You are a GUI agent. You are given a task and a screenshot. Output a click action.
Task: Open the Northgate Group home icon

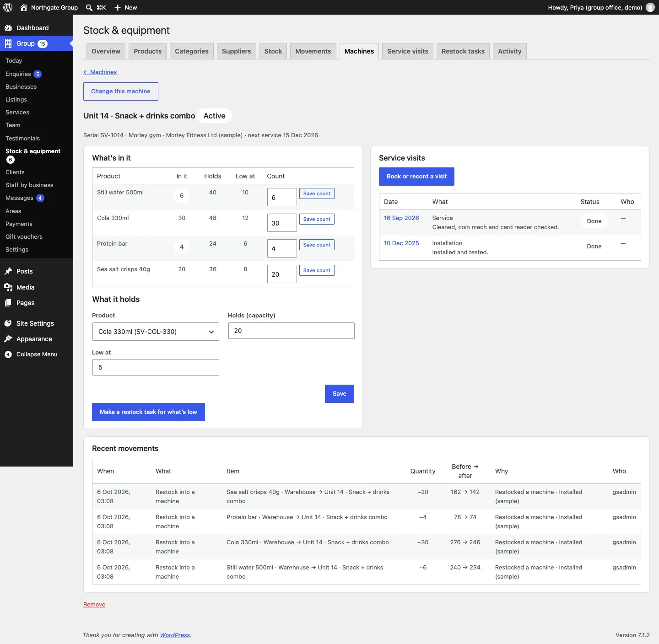click(24, 7)
